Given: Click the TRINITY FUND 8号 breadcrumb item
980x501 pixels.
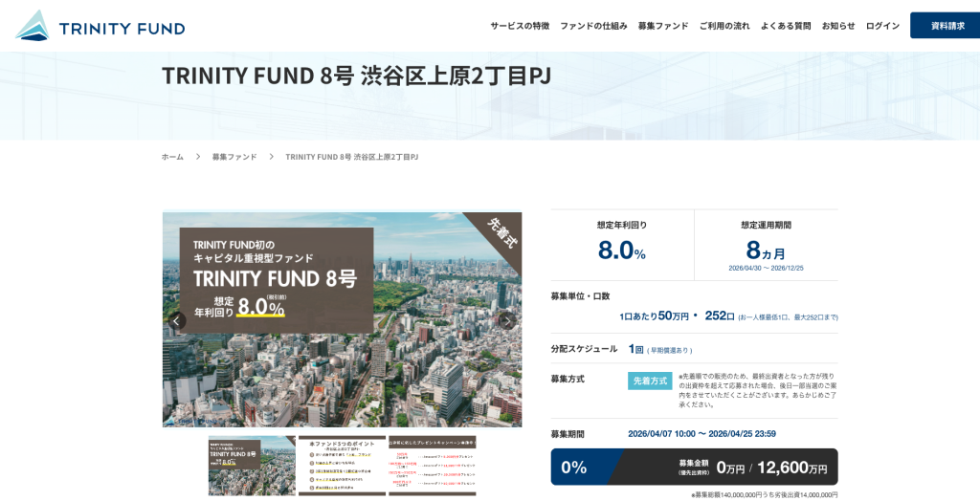Looking at the screenshot, I should point(351,157).
